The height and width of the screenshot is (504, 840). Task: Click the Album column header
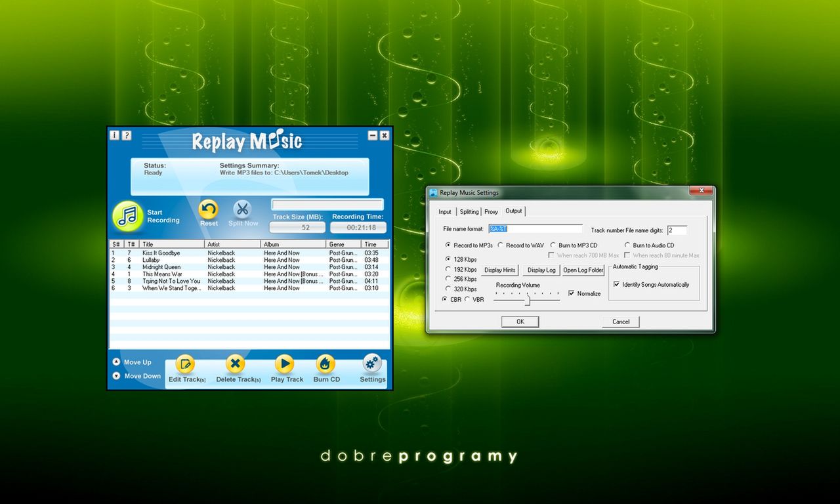[x=294, y=244]
